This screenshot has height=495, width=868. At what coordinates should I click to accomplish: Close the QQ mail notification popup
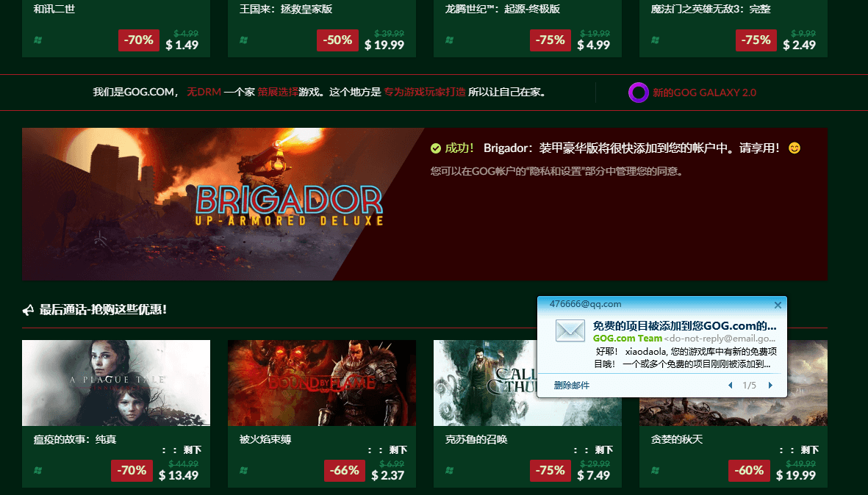[778, 305]
